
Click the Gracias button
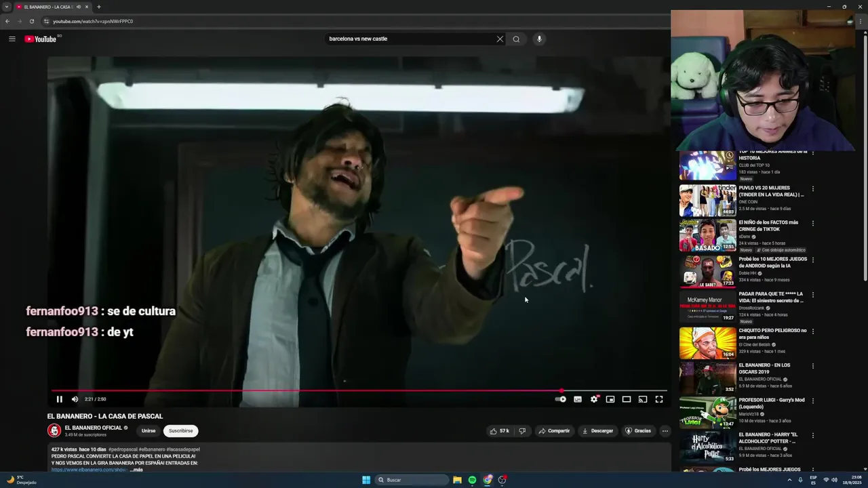(638, 431)
